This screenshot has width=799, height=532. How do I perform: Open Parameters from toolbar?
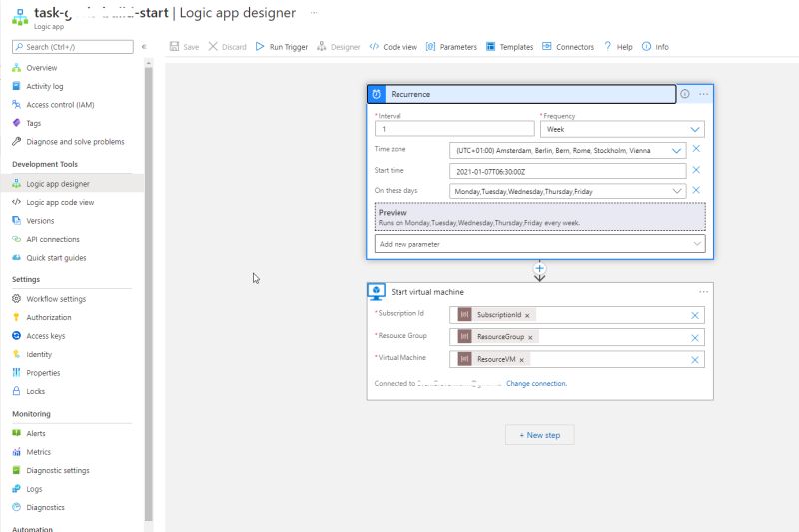click(x=451, y=46)
